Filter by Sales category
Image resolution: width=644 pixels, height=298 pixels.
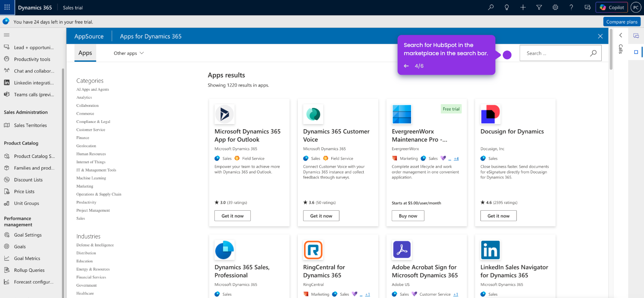(81, 219)
